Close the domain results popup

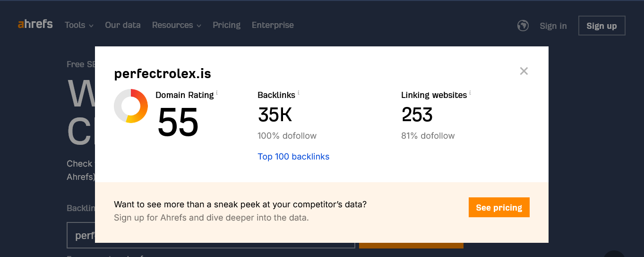524,71
